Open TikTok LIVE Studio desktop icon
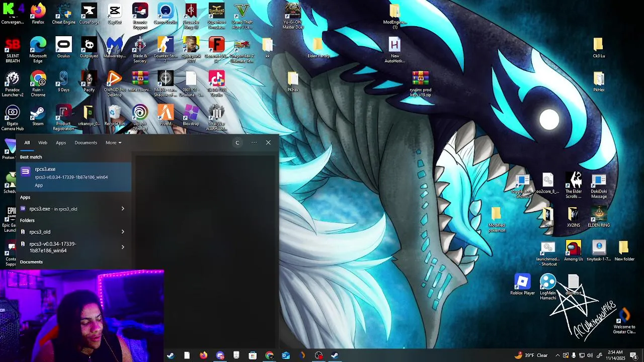 click(216, 84)
